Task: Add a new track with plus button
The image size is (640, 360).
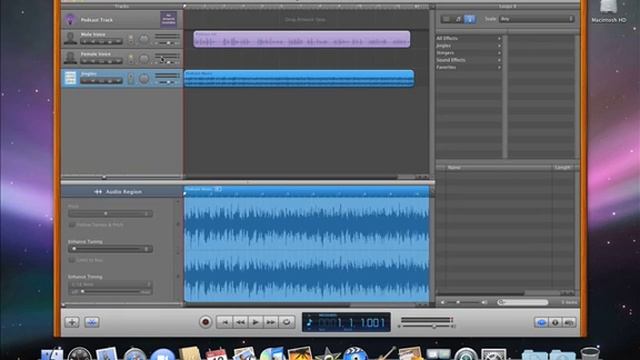Action: (x=72, y=322)
